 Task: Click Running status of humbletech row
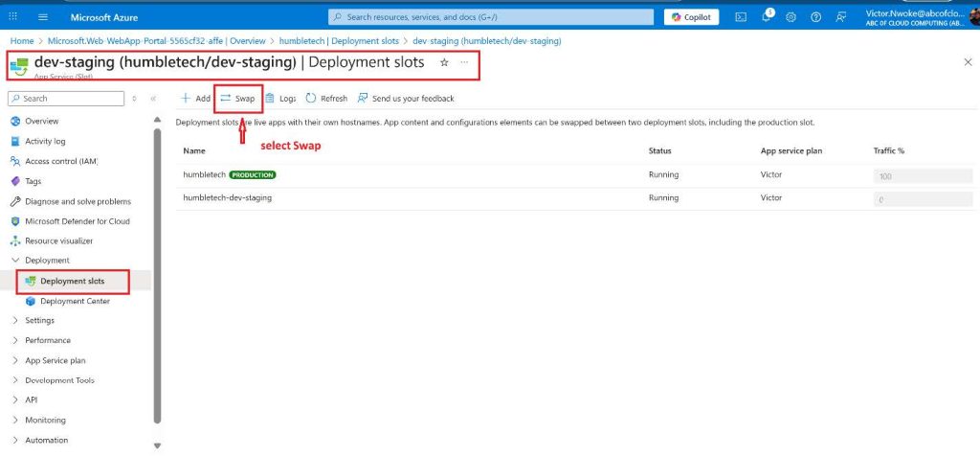pos(664,175)
